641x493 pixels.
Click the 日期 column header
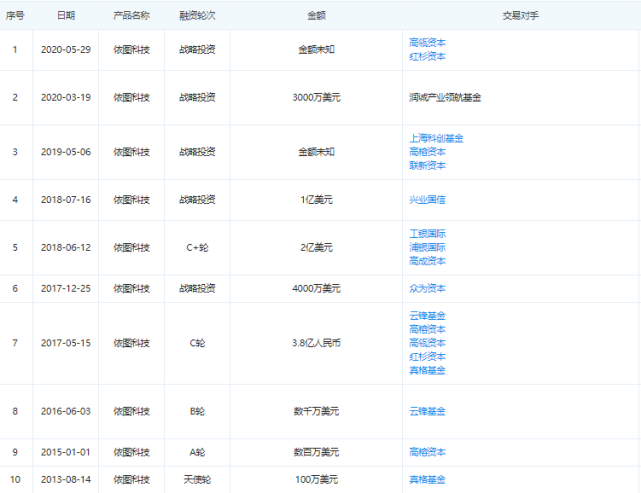[x=66, y=16]
